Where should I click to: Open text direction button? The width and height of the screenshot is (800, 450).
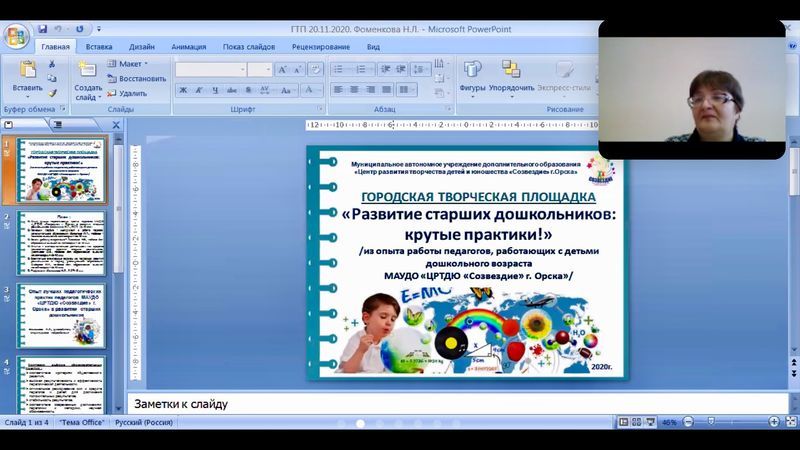pos(440,64)
